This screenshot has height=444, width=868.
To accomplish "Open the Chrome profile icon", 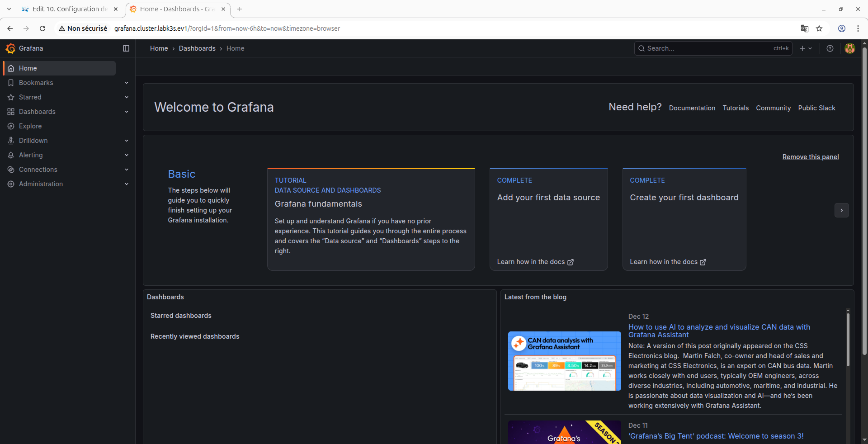I will click(x=842, y=28).
